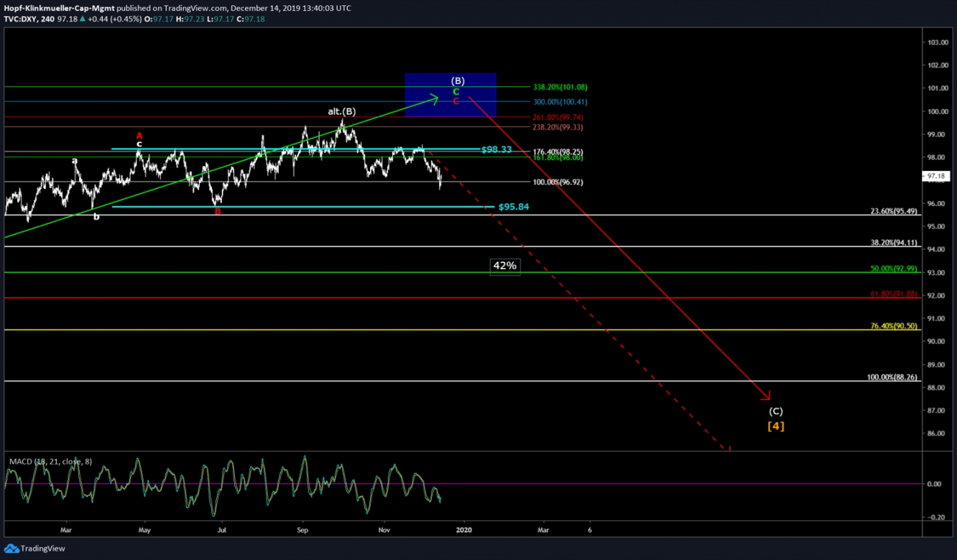957x560 pixels.
Task: Click the 2020 label on time axis
Action: [464, 531]
